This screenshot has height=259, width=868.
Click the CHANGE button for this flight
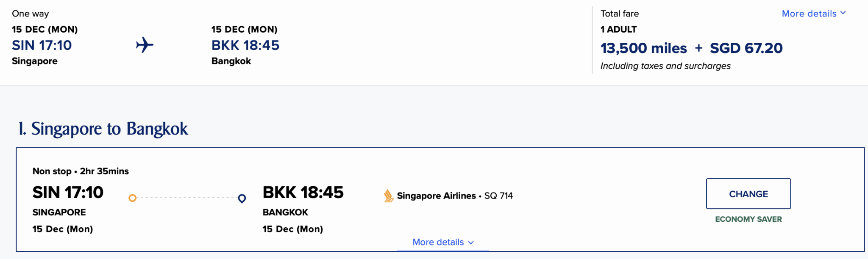(x=748, y=194)
